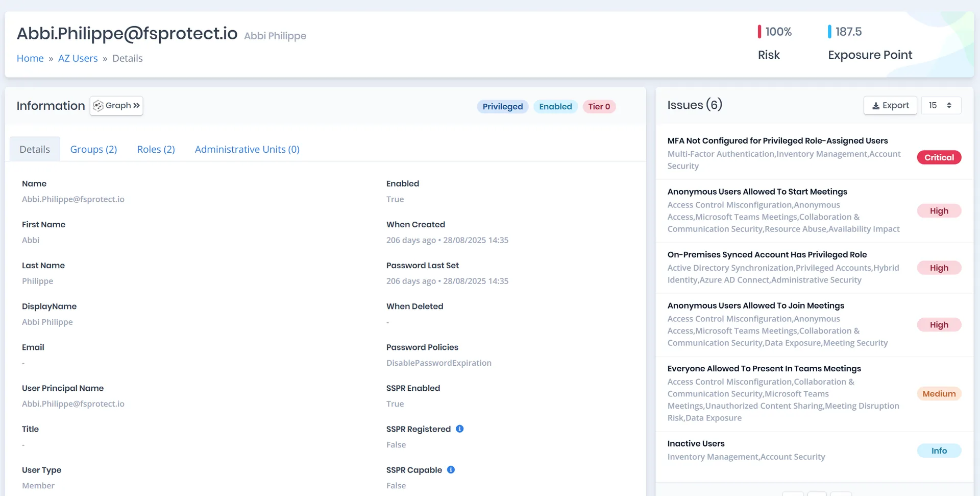The width and height of the screenshot is (980, 496).
Task: Click the User Type value Member
Action: (38, 485)
